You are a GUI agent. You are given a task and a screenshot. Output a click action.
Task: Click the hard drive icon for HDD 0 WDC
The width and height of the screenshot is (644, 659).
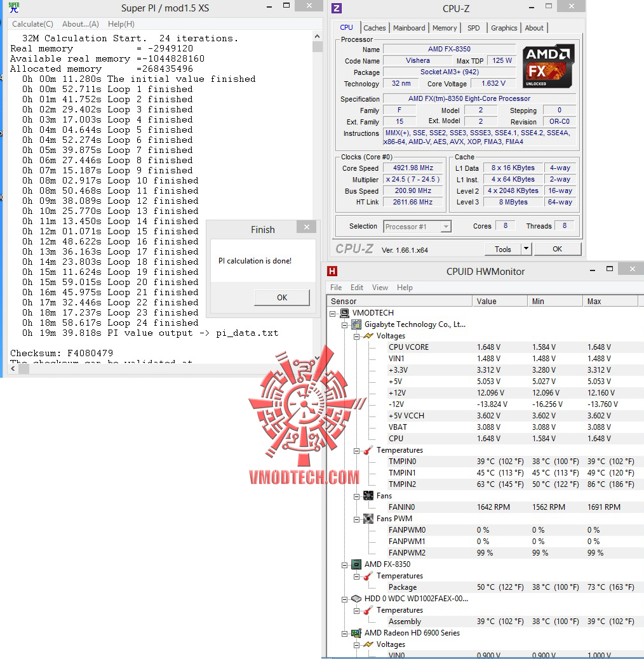(356, 599)
